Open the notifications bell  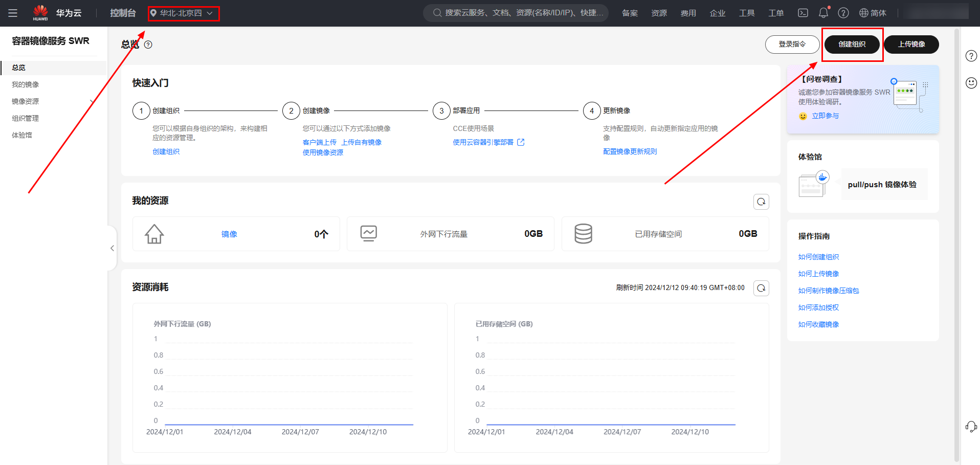coord(823,13)
